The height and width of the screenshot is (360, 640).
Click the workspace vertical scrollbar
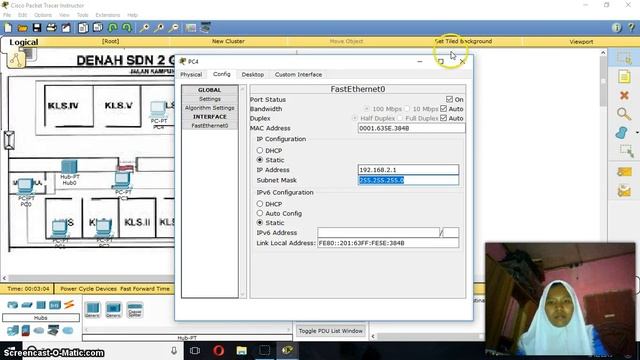(x=603, y=82)
